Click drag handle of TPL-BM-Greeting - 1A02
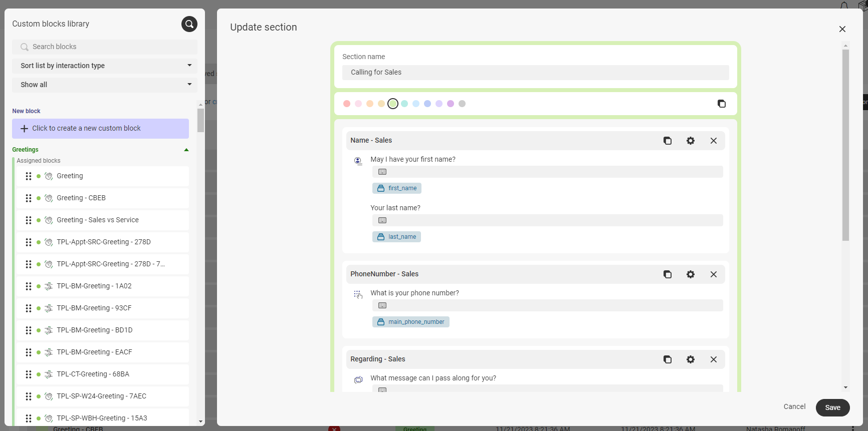The image size is (868, 431). click(29, 286)
